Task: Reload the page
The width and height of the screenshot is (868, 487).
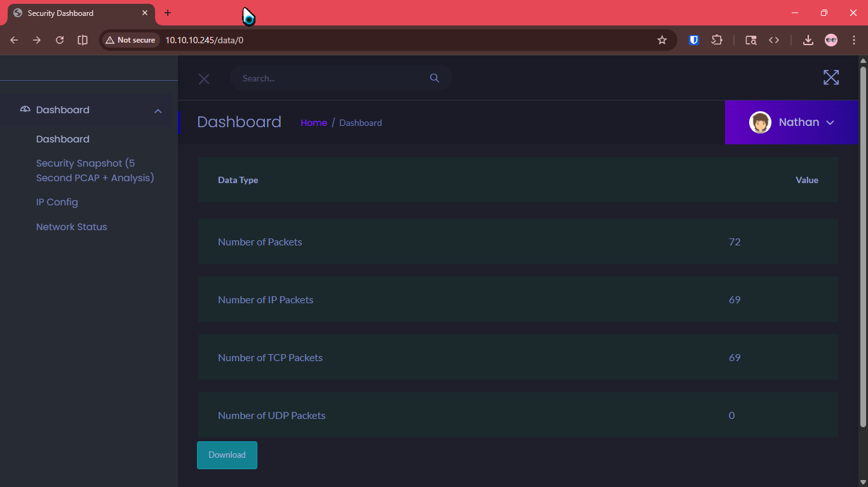Action: click(x=60, y=40)
